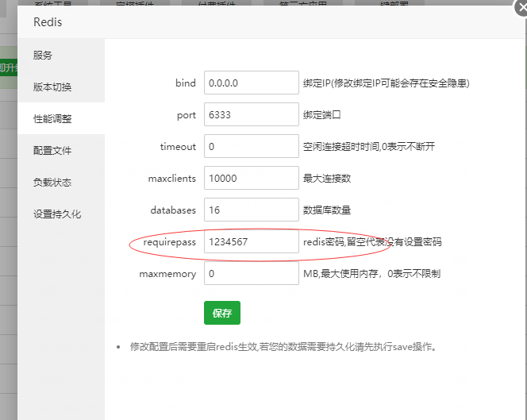This screenshot has width=527, height=420.
Task: Click the 修改配置后需要重启redis note text
Action: pos(284,347)
